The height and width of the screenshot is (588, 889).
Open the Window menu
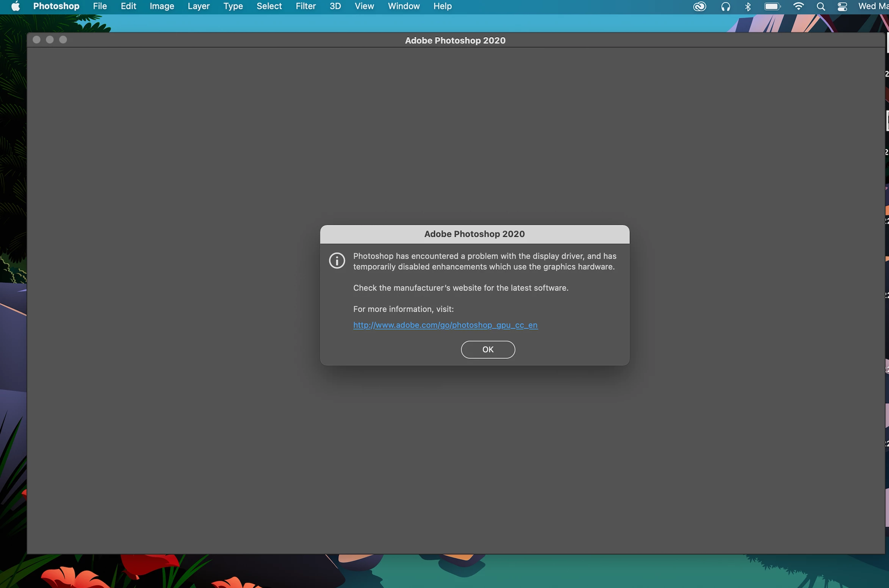404,6
